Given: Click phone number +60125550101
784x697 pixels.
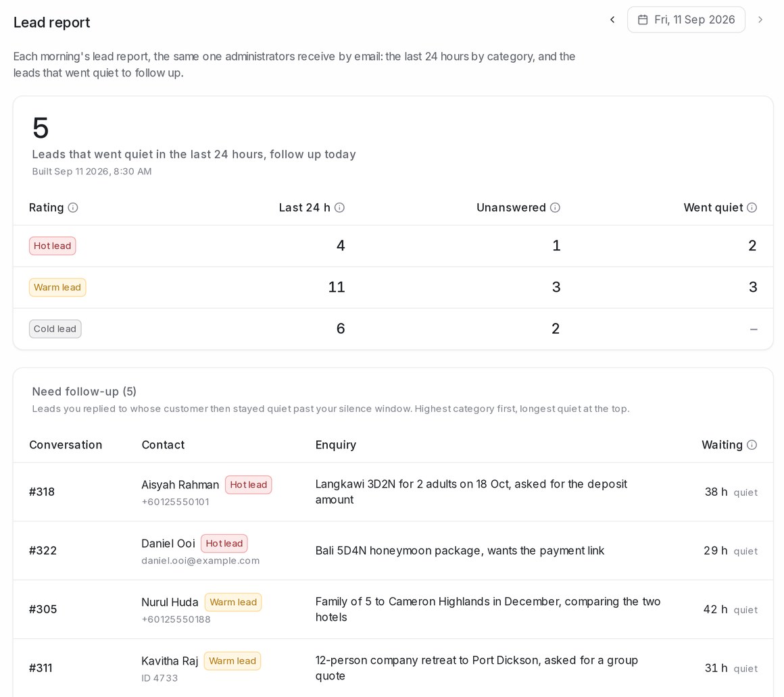Looking at the screenshot, I should click(x=175, y=502).
